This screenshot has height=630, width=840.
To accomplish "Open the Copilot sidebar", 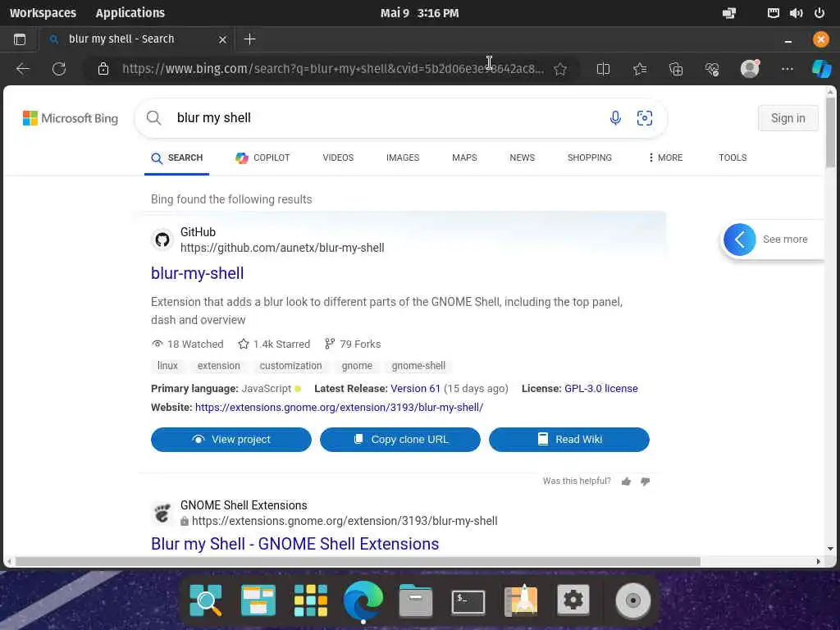I will tap(821, 69).
